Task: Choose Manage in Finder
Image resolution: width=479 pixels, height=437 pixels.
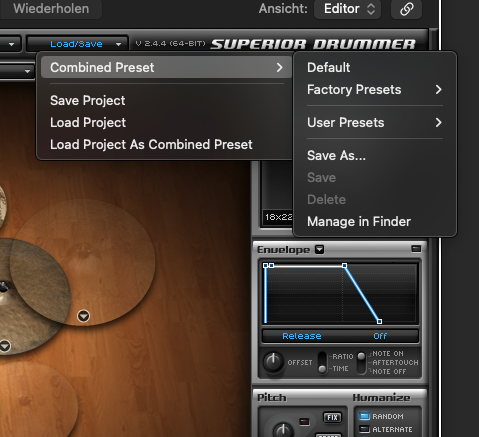Action: tap(359, 222)
